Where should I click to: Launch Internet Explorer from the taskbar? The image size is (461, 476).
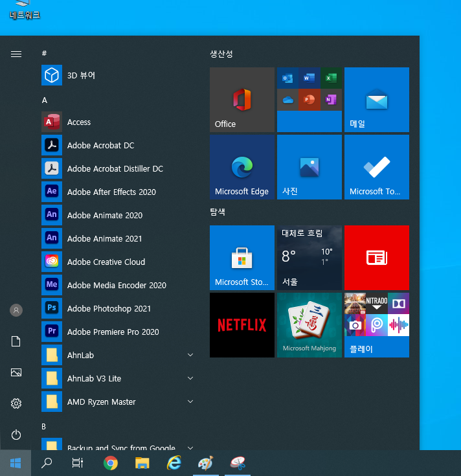[174, 463]
